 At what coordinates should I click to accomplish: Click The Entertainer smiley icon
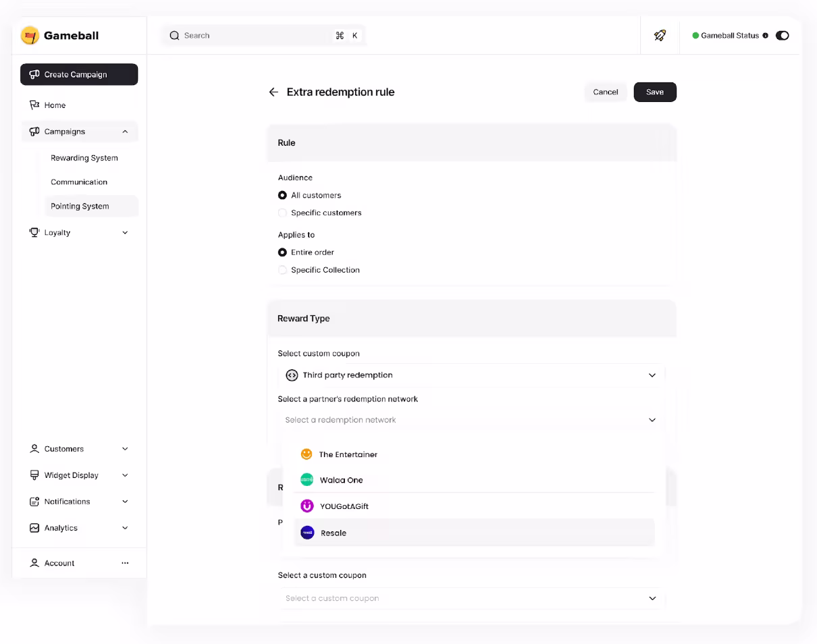[307, 454]
